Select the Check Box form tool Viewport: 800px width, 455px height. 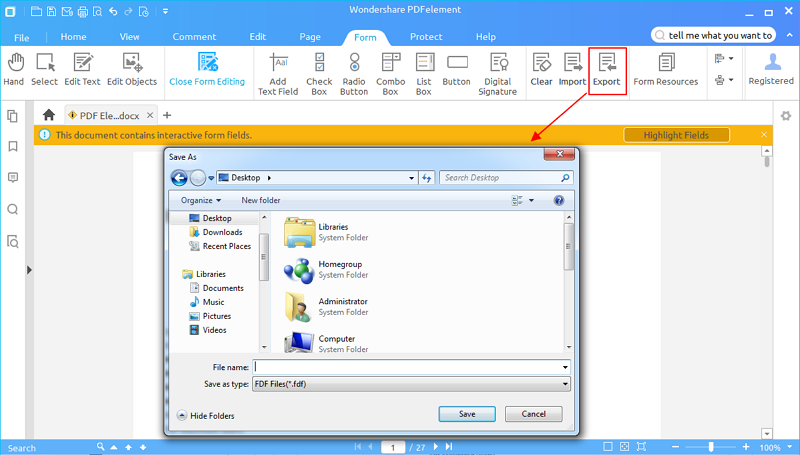[x=319, y=74]
